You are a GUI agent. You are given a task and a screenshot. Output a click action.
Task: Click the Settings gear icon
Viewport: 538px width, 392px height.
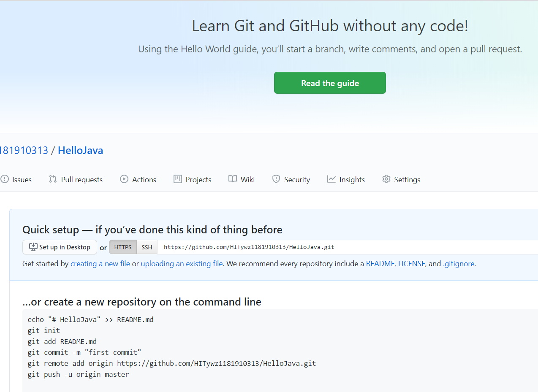coord(386,179)
